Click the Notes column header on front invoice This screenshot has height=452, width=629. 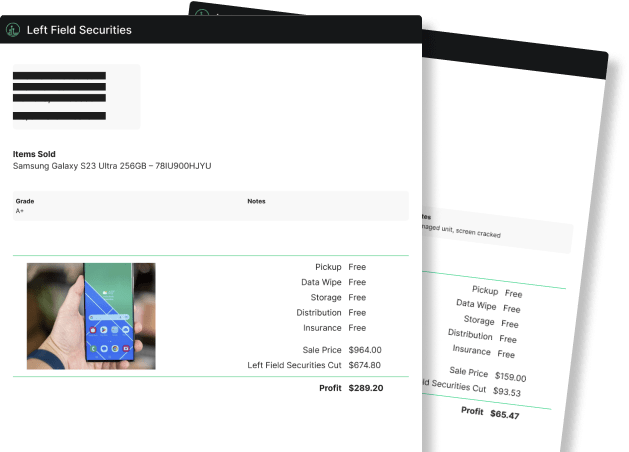[x=257, y=201]
